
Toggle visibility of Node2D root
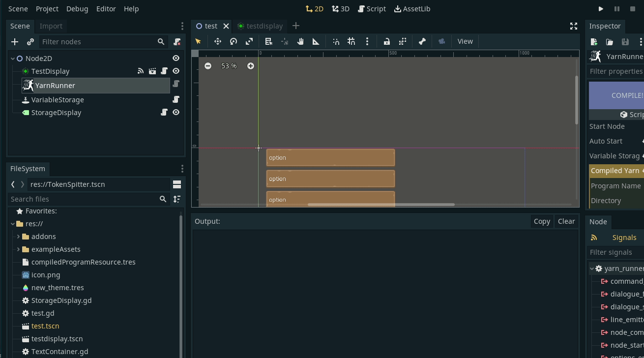click(x=176, y=59)
